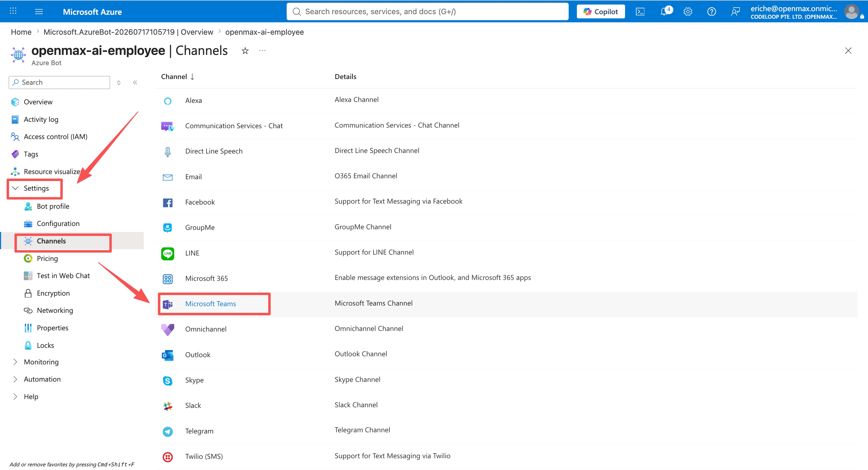Open the Microsoft Teams channel link
This screenshot has width=868, height=470.
[x=211, y=304]
